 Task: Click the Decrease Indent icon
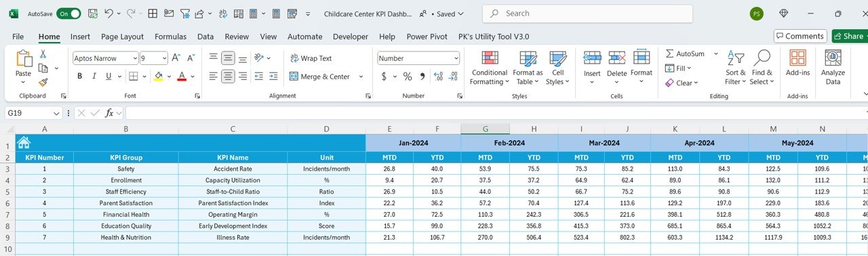coord(258,76)
